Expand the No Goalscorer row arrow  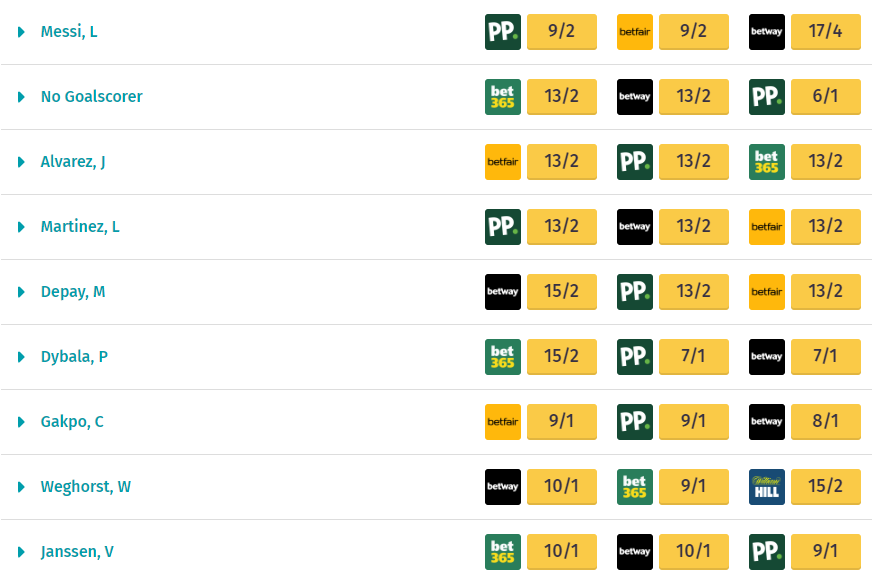21,97
